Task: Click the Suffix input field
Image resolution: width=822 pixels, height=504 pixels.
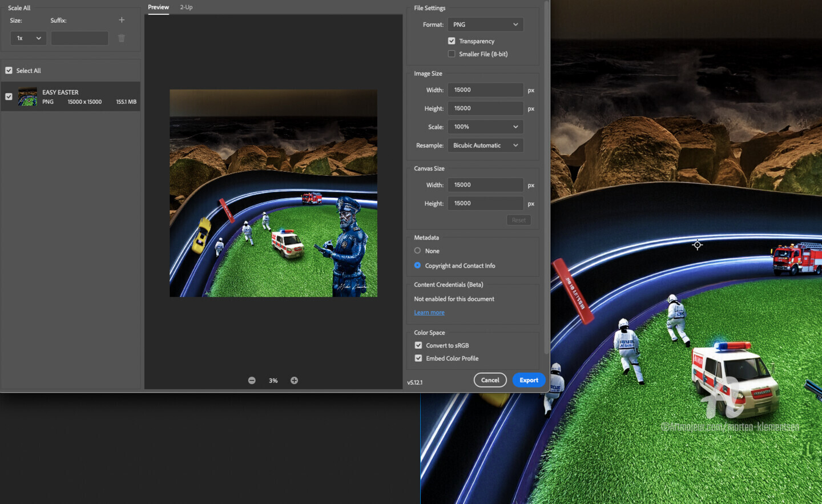Action: (x=79, y=38)
